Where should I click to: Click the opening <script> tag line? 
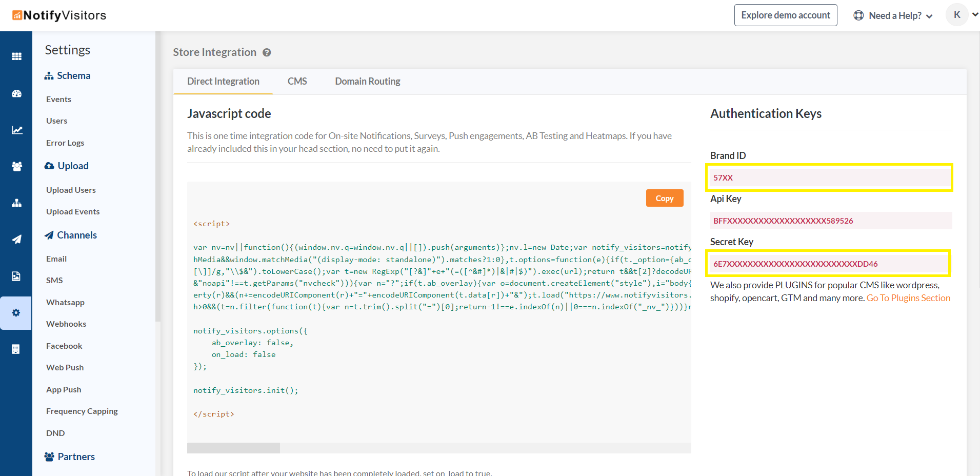click(x=211, y=224)
